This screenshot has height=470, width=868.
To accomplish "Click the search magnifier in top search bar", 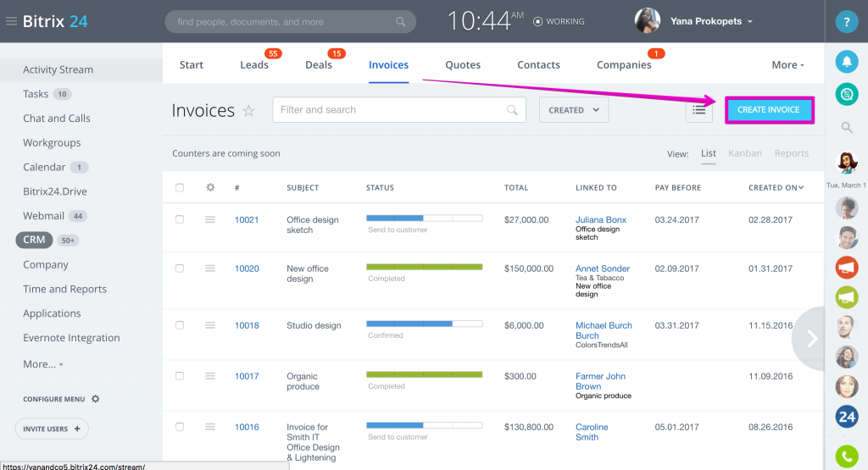I will (400, 21).
